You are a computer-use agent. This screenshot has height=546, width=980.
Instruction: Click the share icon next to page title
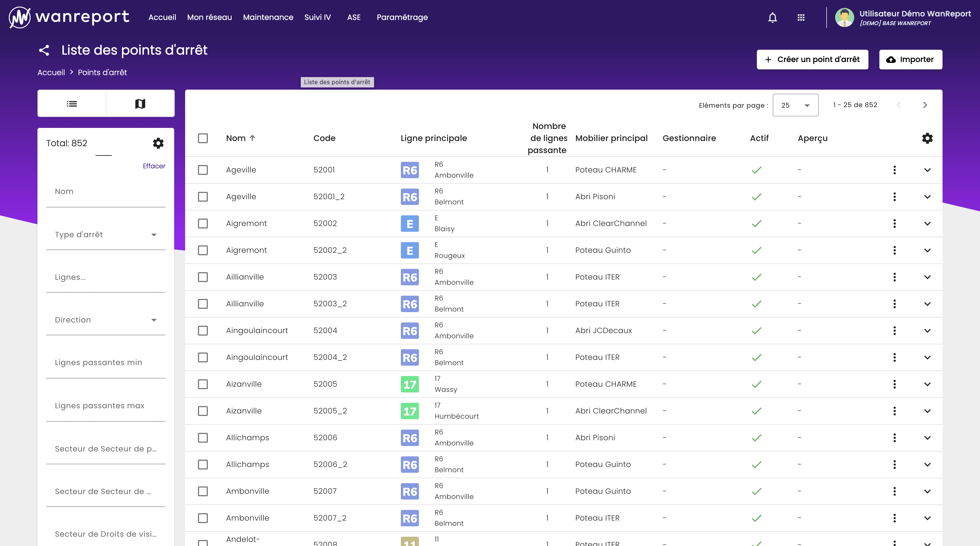click(x=45, y=50)
